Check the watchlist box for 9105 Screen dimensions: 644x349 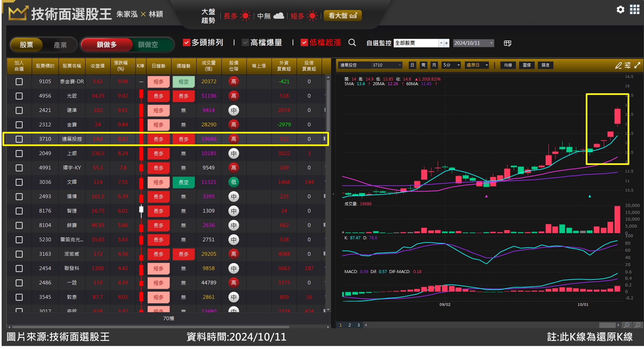pos(19,82)
